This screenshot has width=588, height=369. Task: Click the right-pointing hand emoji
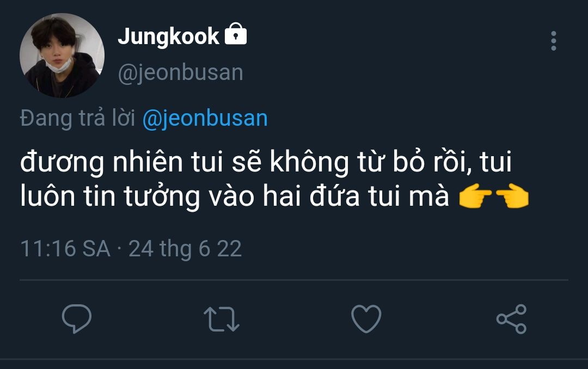point(475,199)
